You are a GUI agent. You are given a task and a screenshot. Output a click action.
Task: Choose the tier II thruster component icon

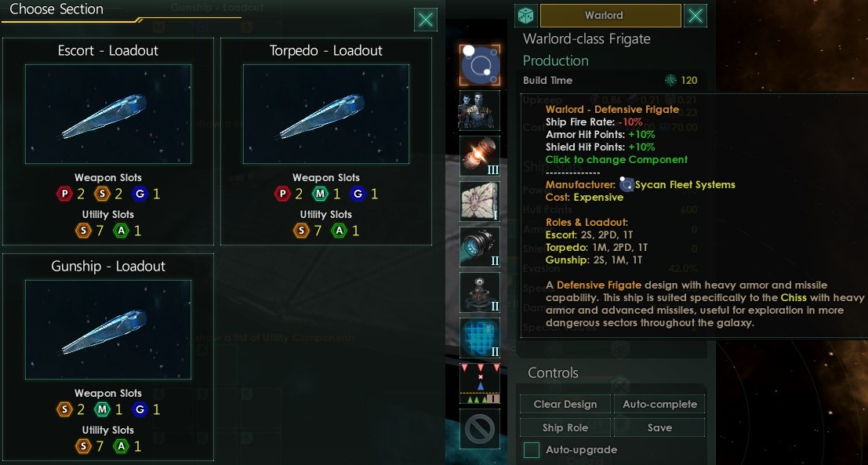coord(479,247)
